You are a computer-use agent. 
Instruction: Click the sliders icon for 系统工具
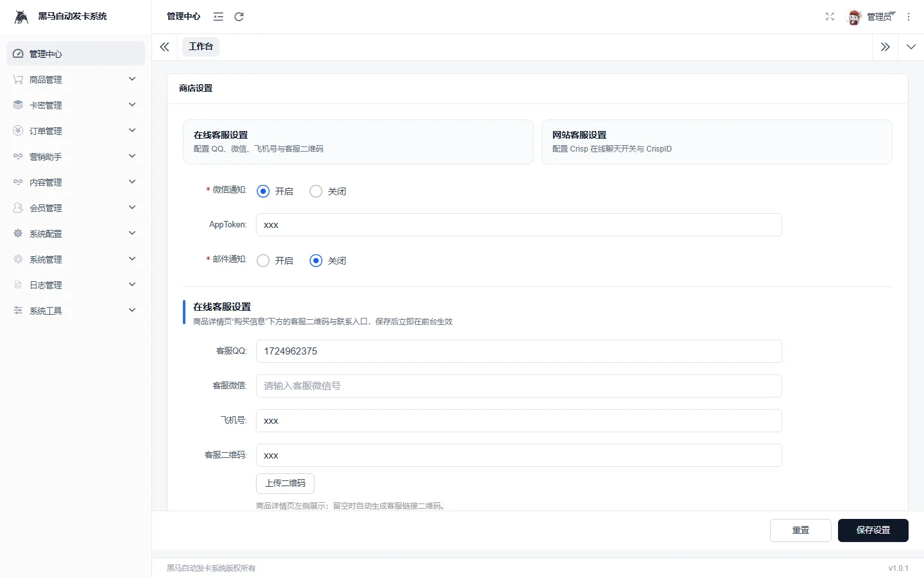click(x=18, y=310)
